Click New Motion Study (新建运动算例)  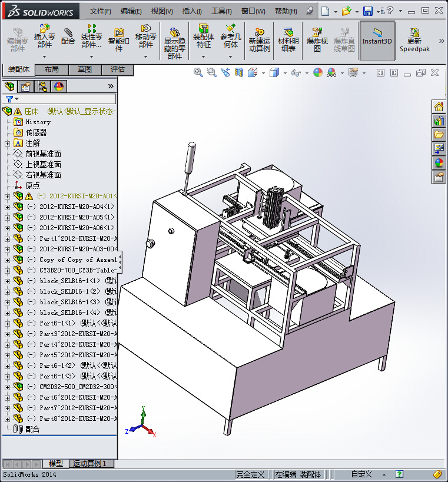[260, 40]
